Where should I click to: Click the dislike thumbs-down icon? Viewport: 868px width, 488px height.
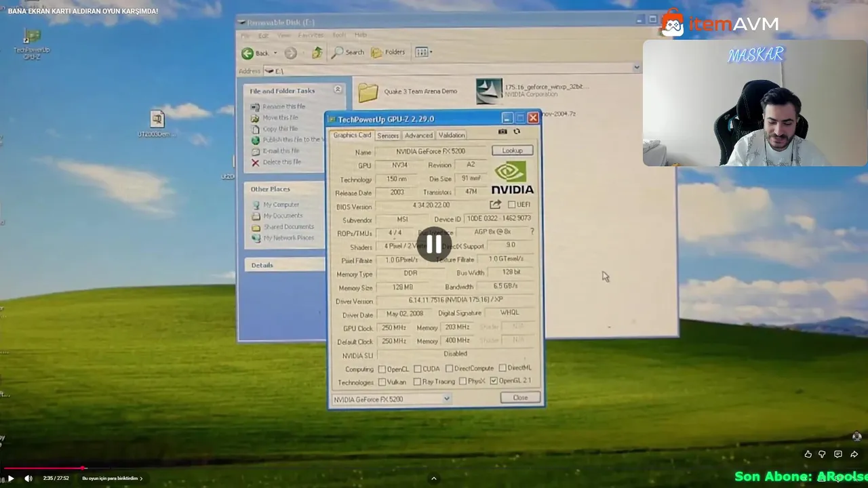coord(823,454)
